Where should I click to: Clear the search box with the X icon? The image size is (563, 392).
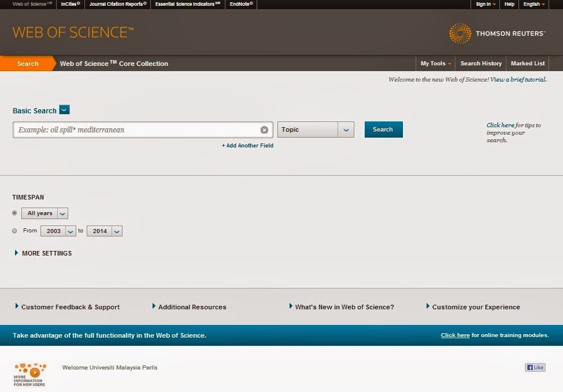tap(264, 130)
